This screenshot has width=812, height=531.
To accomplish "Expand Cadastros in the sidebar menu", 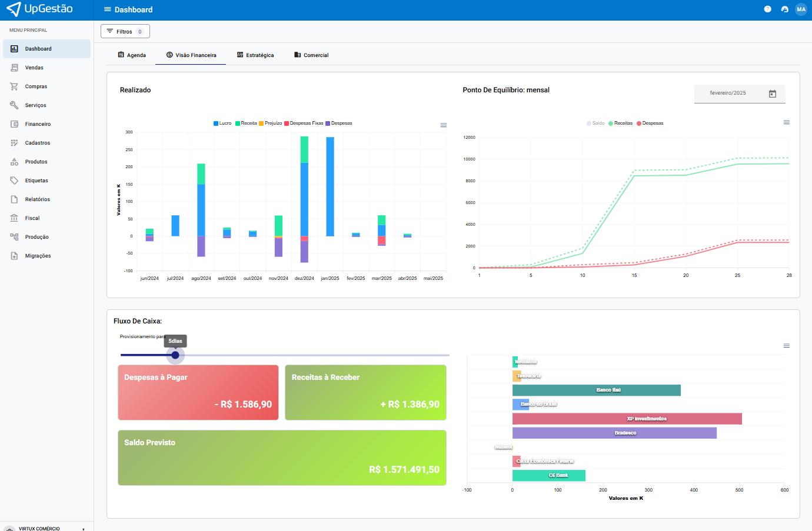I will pyautogui.click(x=38, y=143).
